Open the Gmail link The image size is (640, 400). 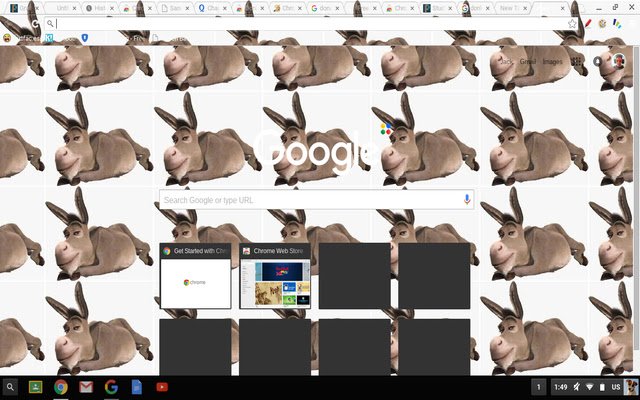pos(527,62)
